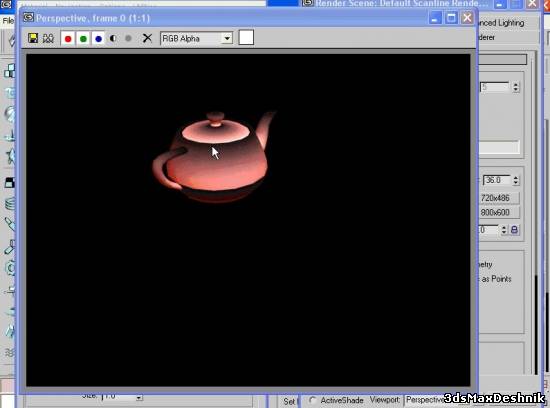Clone the rendered frame window icon
Viewport: 550px width, 408px height.
click(x=48, y=38)
